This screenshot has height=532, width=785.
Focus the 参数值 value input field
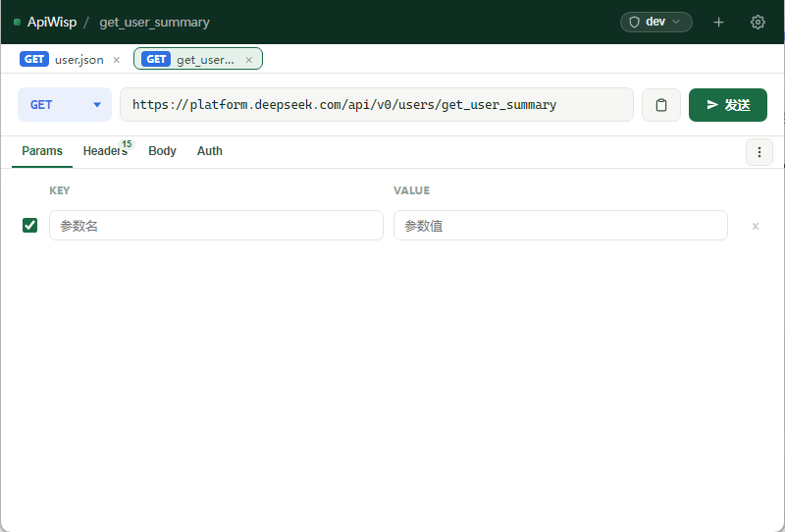coord(560,226)
